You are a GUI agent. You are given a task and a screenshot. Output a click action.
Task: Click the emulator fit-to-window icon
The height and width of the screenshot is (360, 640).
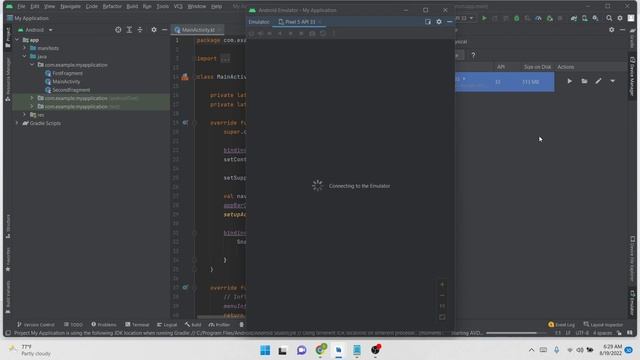[x=442, y=317]
